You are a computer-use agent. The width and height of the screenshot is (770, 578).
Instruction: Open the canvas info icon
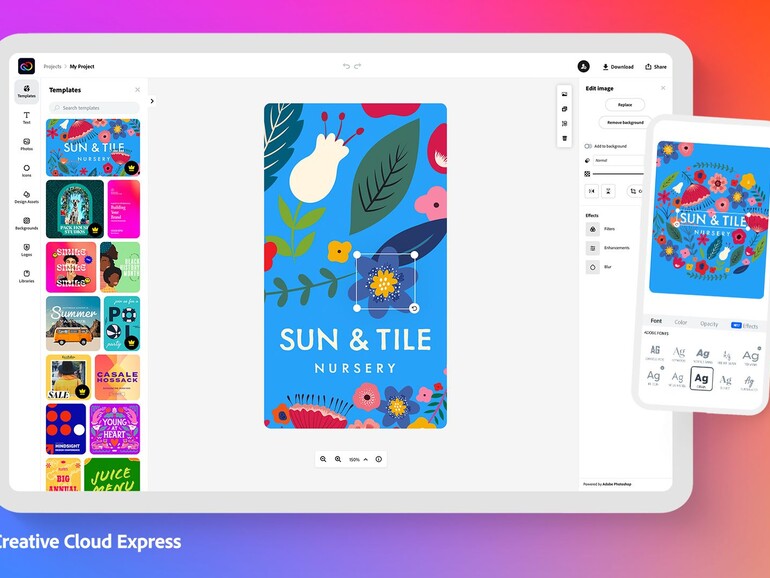tap(379, 459)
